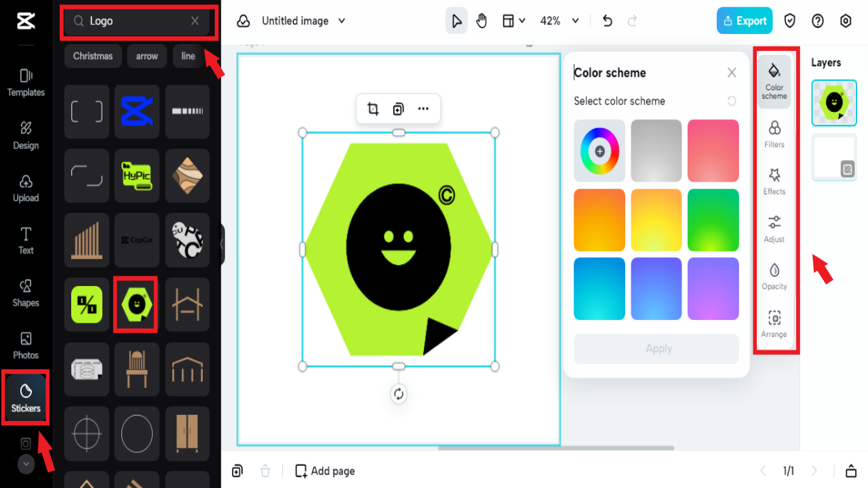The height and width of the screenshot is (488, 868).
Task: Select the Hand tool
Action: click(x=481, y=20)
